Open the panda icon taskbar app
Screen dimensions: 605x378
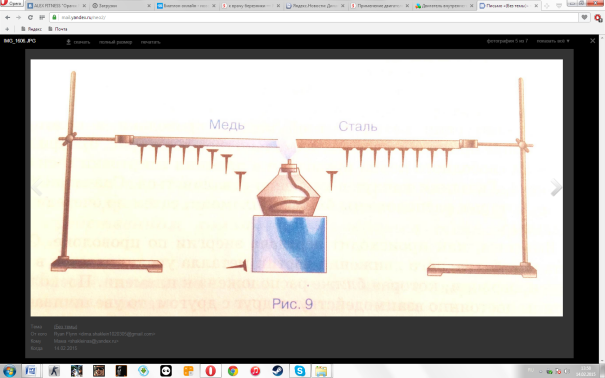166,371
